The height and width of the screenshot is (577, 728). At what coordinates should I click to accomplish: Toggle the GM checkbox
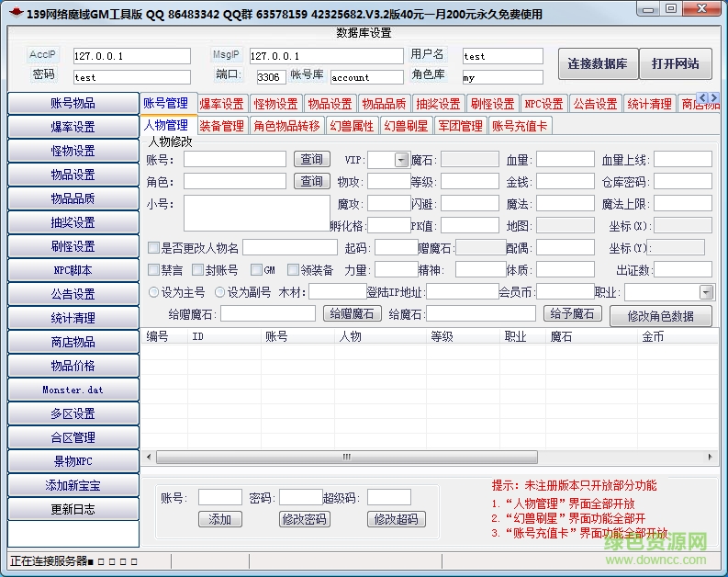pyautogui.click(x=256, y=269)
